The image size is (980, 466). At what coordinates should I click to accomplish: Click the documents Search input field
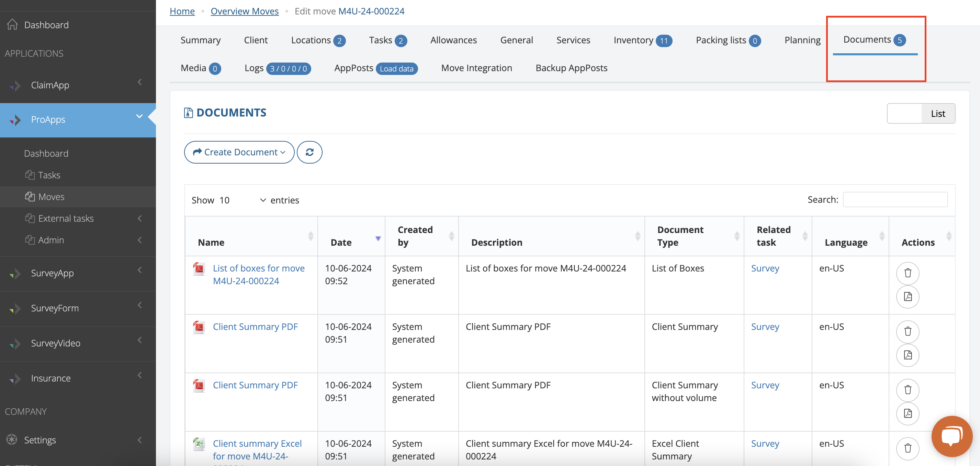coord(895,200)
